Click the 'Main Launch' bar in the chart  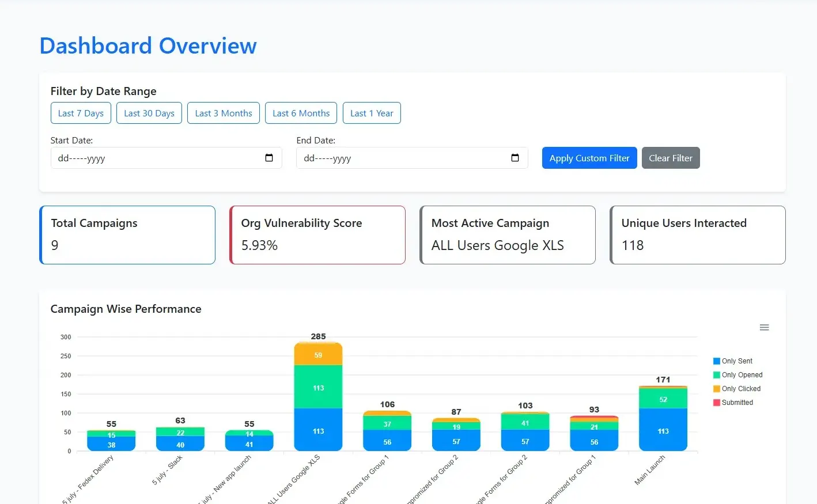point(663,418)
